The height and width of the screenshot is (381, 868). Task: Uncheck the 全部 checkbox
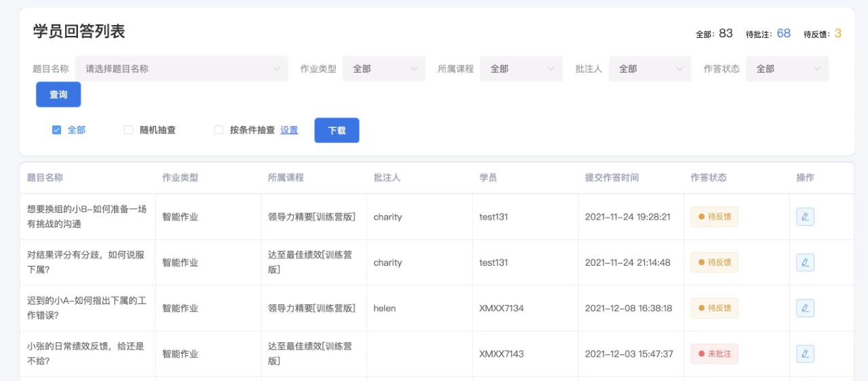pos(57,130)
